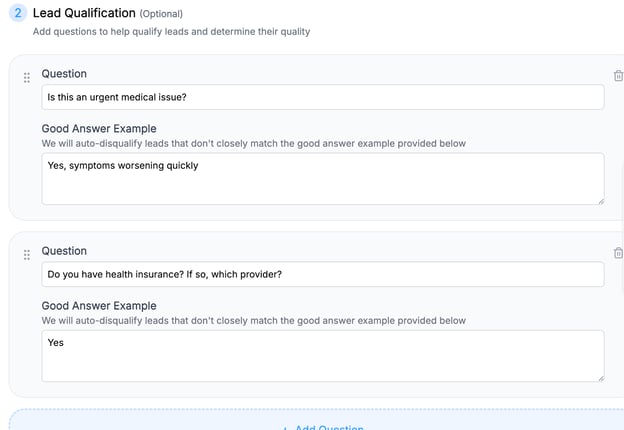Click the resize grip of the 'Yes' answer box
Screen dimensions: 624x430
click(x=600, y=377)
